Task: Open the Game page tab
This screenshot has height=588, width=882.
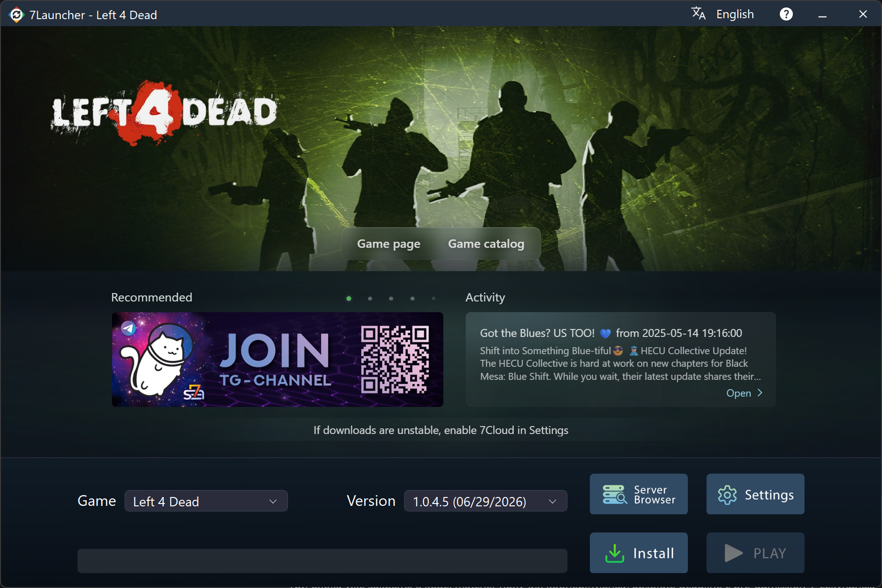Action: click(389, 244)
